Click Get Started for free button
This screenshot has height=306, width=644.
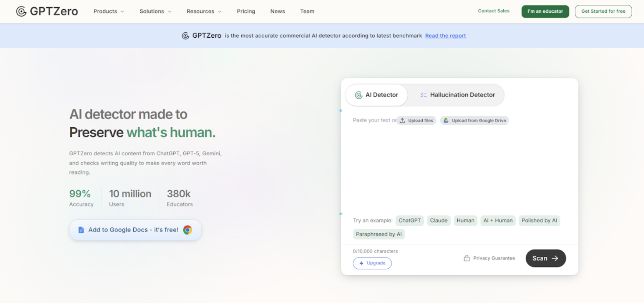pyautogui.click(x=603, y=12)
